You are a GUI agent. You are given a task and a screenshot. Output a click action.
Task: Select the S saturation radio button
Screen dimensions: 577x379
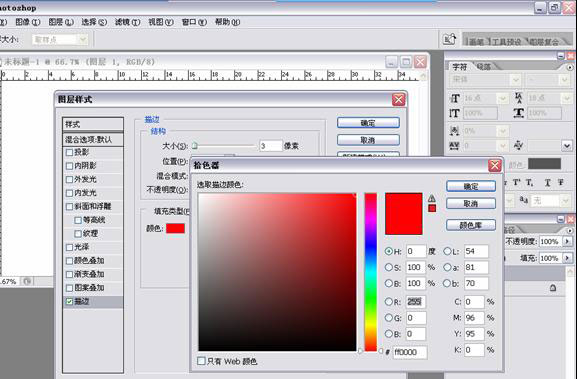(x=389, y=267)
